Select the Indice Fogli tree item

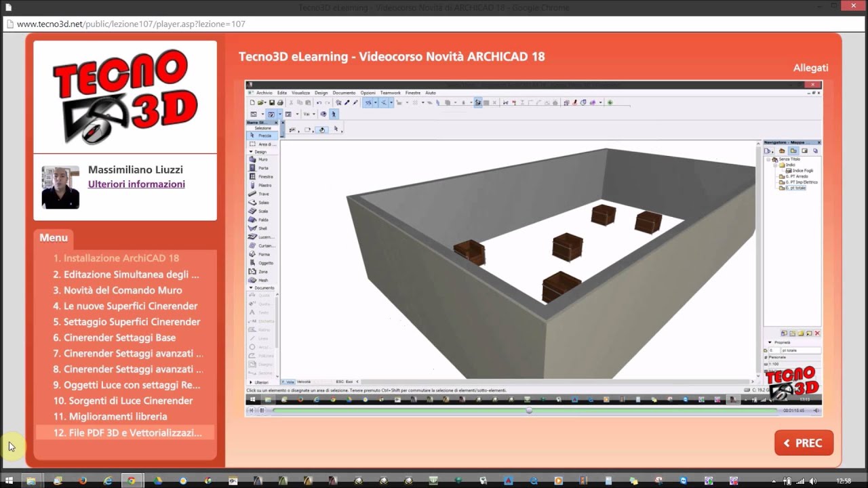click(799, 171)
